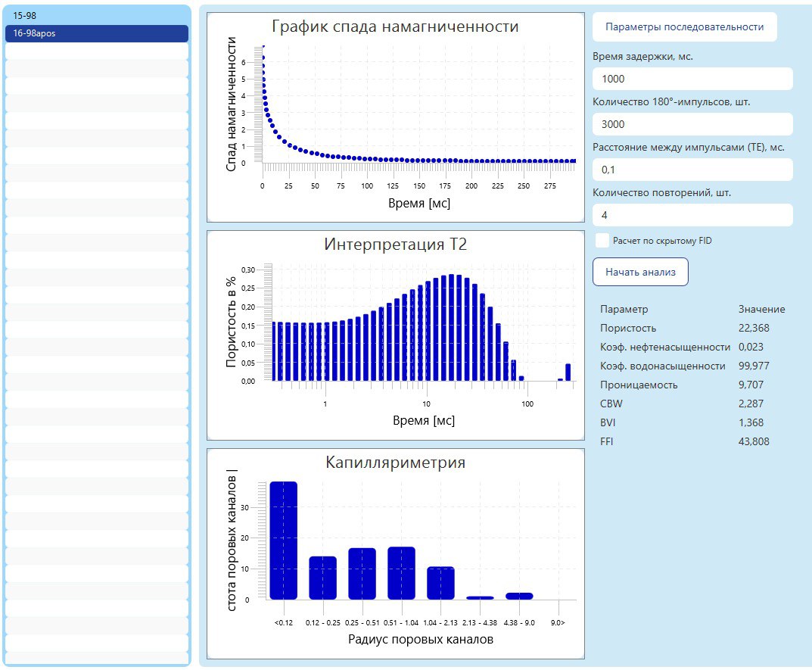Edit the Количество 180°-импульсов field
812x670 pixels.
(x=692, y=124)
